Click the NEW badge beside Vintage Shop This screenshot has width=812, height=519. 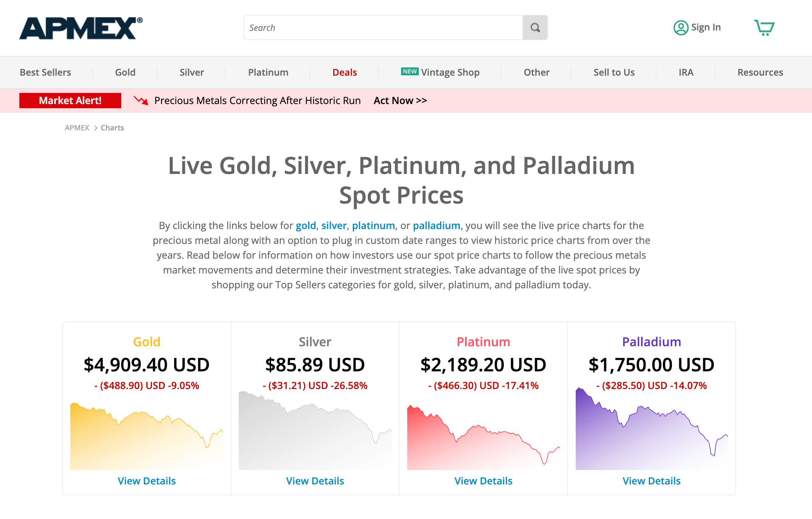click(x=409, y=72)
